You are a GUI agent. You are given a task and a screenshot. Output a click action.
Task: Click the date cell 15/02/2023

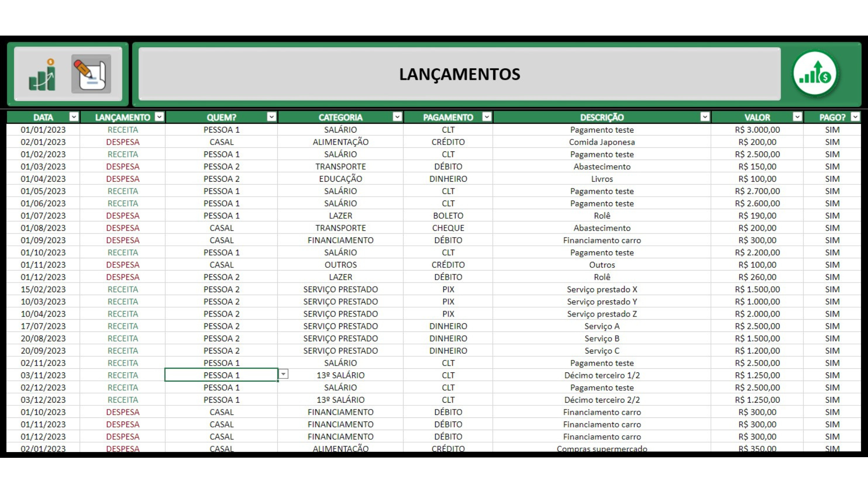(43, 289)
